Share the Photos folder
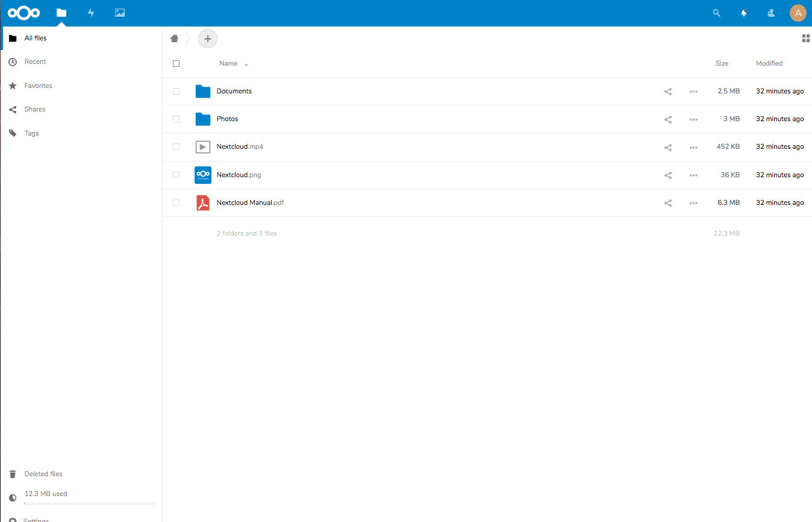Image resolution: width=812 pixels, height=522 pixels. coord(668,119)
